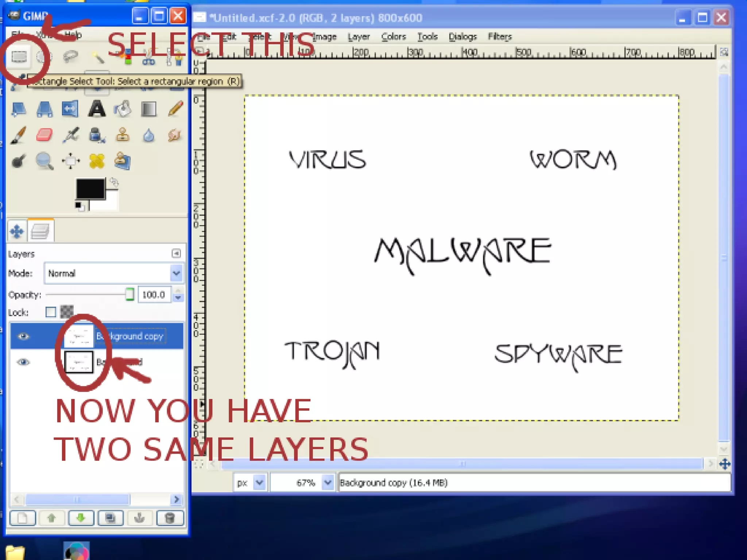Click the black foreground color swatch
747x560 pixels.
90,188
